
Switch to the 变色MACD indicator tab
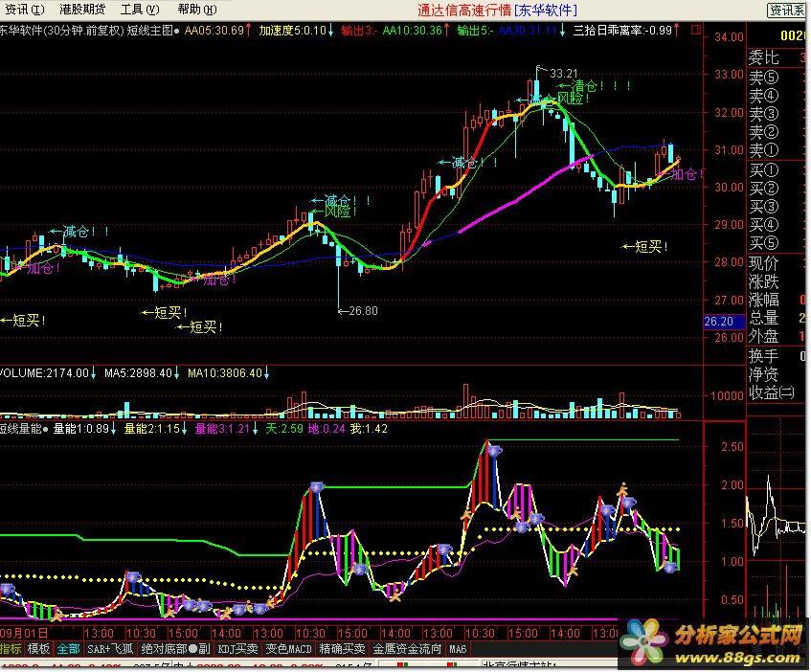tap(288, 649)
